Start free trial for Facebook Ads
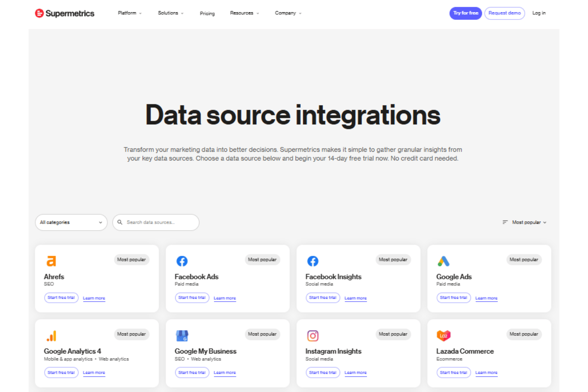 (192, 297)
